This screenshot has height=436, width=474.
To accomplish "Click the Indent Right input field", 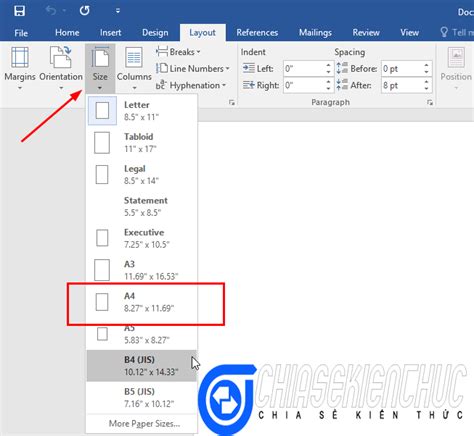I will (304, 85).
